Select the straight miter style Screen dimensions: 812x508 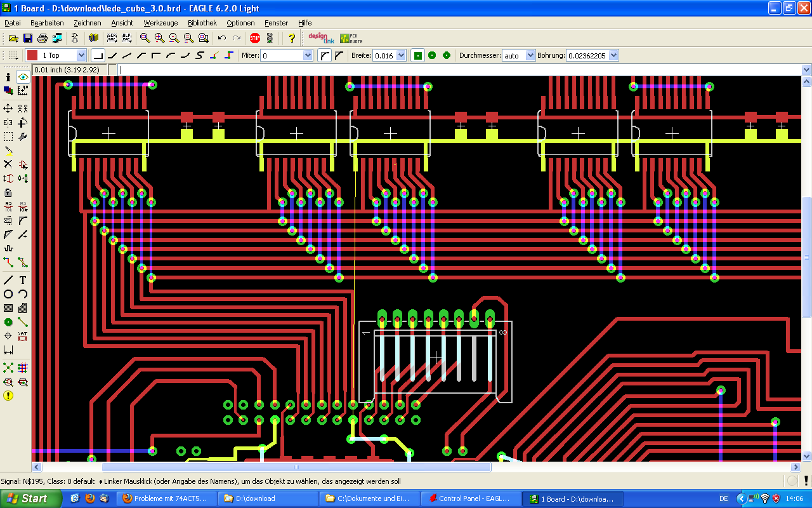coord(339,55)
